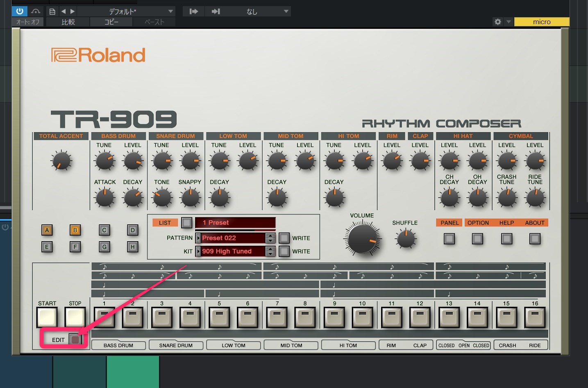Click the plugin power bypass icon

pos(20,11)
